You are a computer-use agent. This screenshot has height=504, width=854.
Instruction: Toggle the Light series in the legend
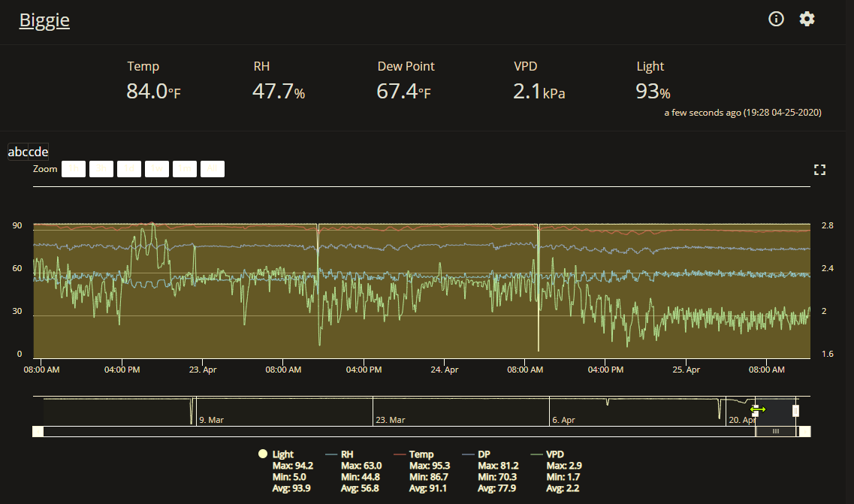(x=282, y=454)
